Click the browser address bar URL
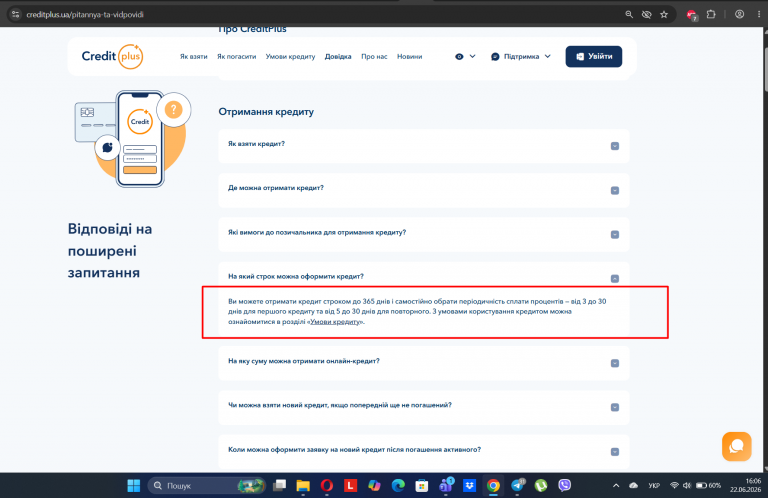This screenshot has height=498, width=768. [85, 15]
